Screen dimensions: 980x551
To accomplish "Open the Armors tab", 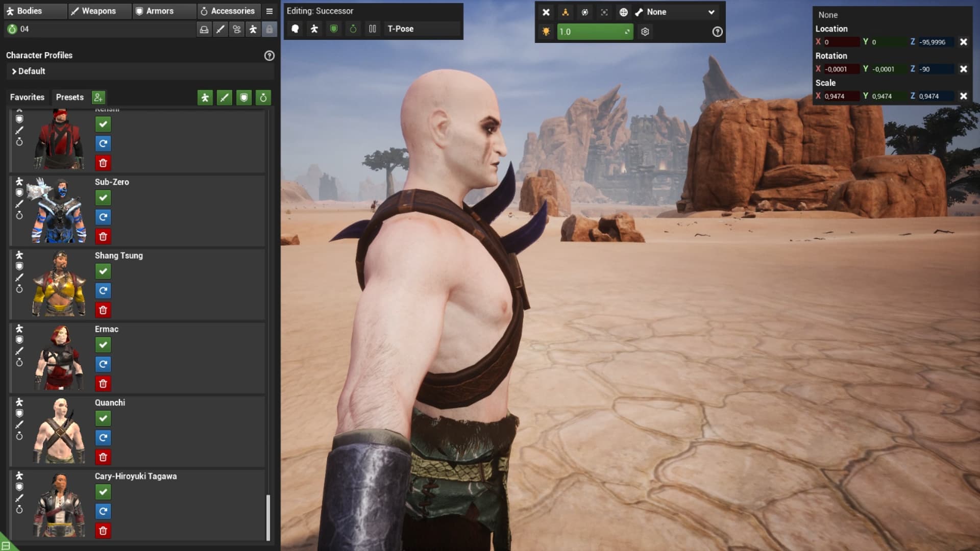I will point(164,11).
